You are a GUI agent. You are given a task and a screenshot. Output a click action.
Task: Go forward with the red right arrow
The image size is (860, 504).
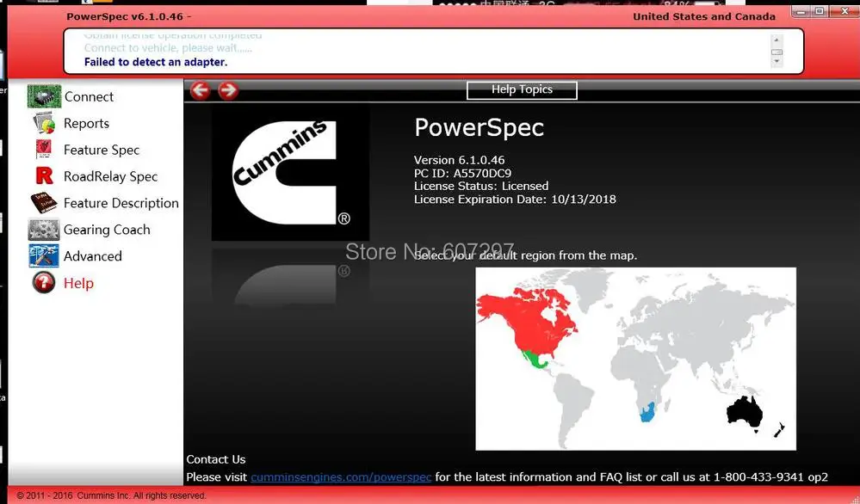click(228, 90)
